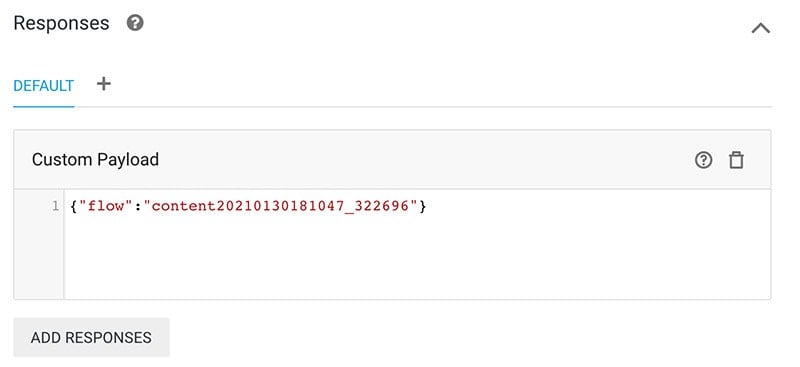Open Custom Payload help icon
Image resolution: width=800 pixels, height=367 pixels.
coord(703,160)
